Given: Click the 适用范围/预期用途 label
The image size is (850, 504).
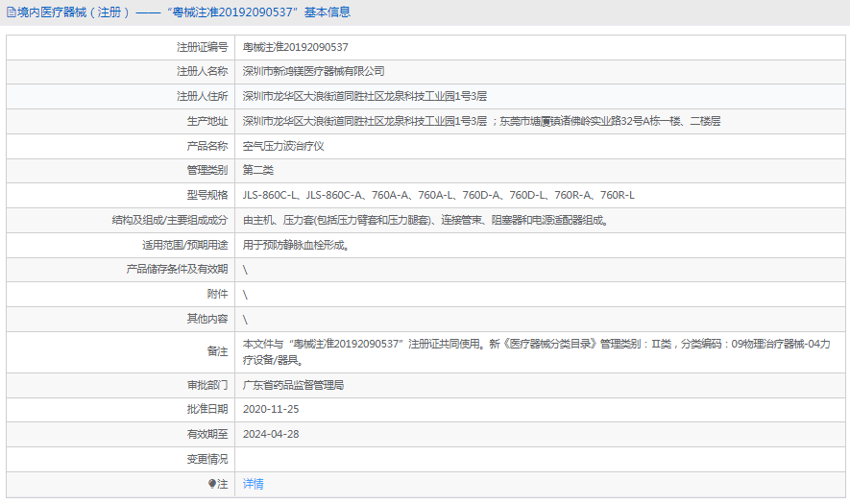Looking at the screenshot, I should click(x=185, y=245).
